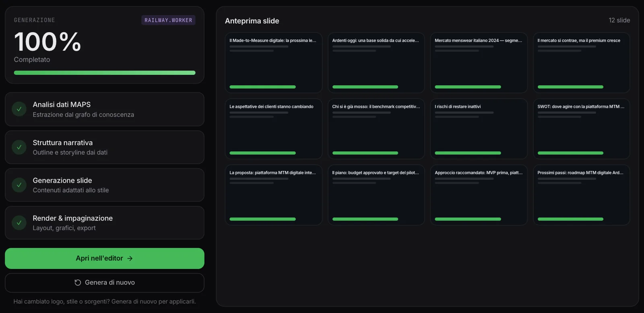Click 'Outline e storyline dai dati' text
Viewport: 644px width, 313px height.
click(70, 152)
